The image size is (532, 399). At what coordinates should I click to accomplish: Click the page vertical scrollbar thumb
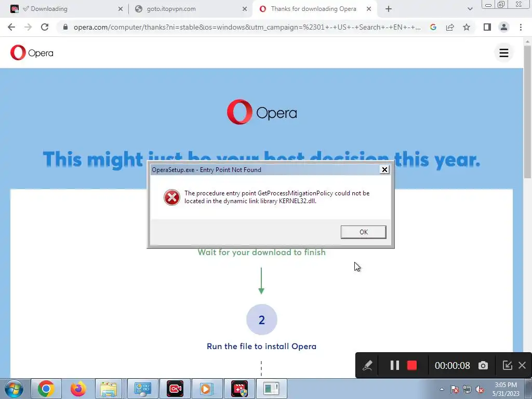pyautogui.click(x=527, y=112)
